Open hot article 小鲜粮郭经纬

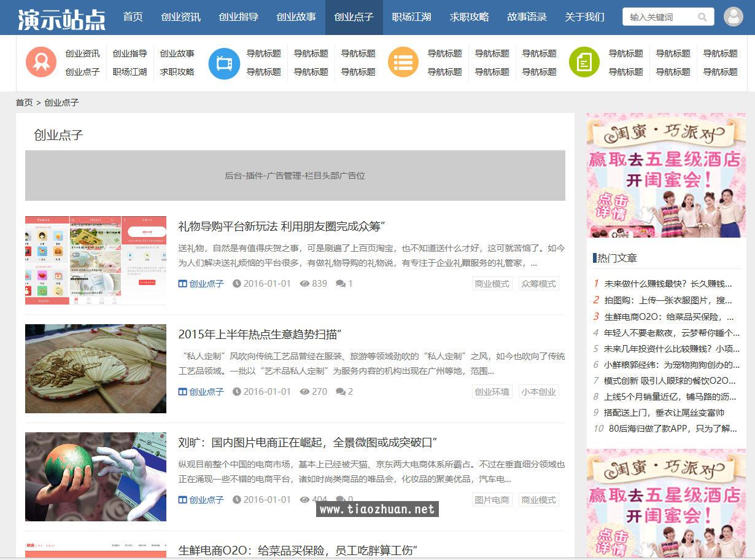(672, 365)
